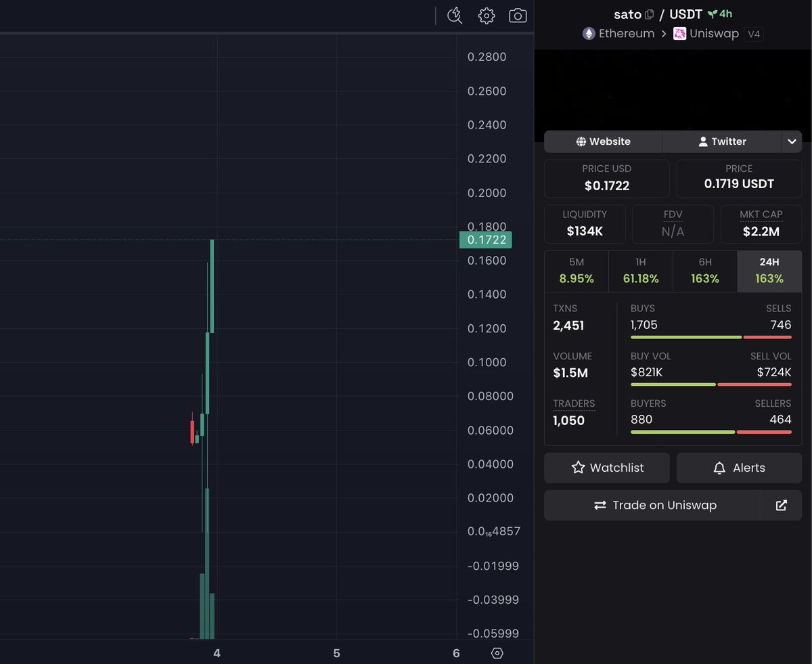Viewport: 812px width, 664px height.
Task: Click the Ethereum chain icon
Action: 589,33
